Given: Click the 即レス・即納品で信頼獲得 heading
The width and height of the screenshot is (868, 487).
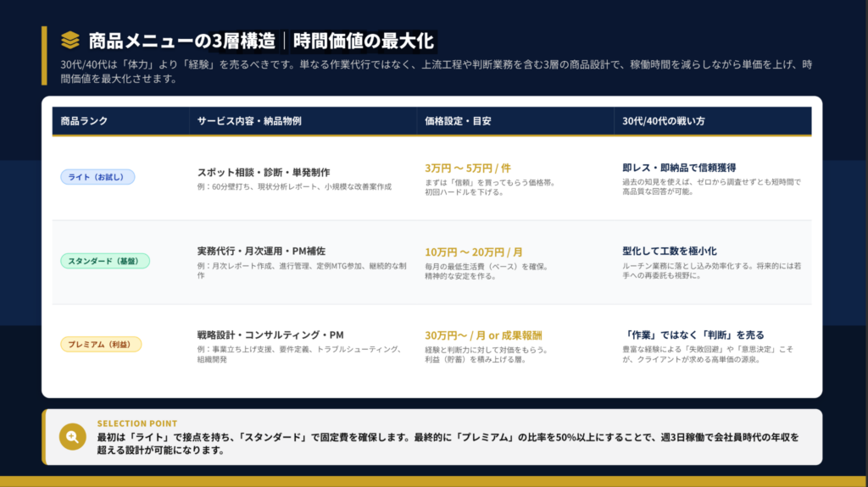Looking at the screenshot, I should pos(679,168).
